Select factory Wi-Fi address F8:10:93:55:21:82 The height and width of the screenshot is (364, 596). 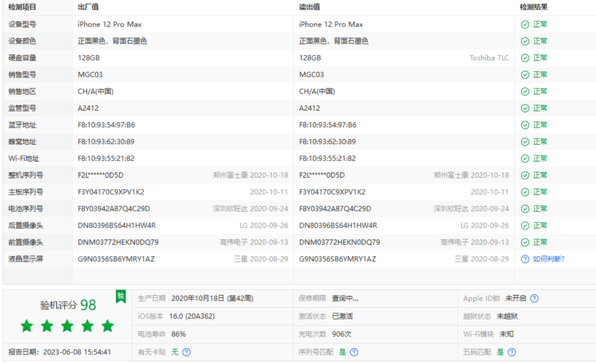coord(106,158)
